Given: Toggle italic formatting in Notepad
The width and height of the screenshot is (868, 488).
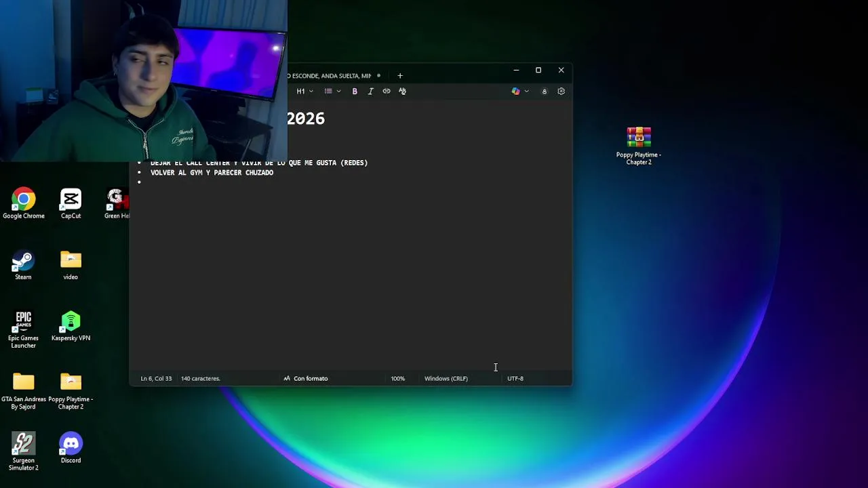Looking at the screenshot, I should 370,91.
